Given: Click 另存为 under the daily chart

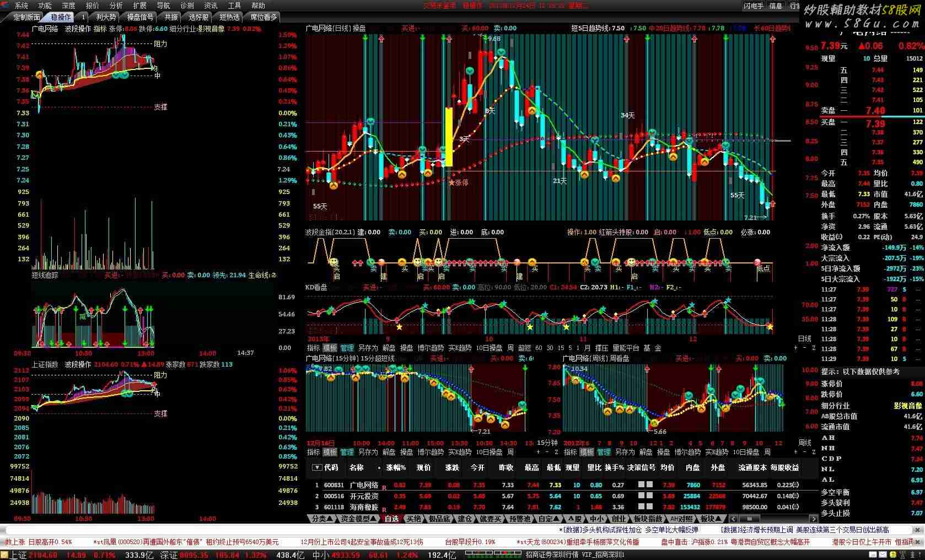Looking at the screenshot, I should point(368,348).
